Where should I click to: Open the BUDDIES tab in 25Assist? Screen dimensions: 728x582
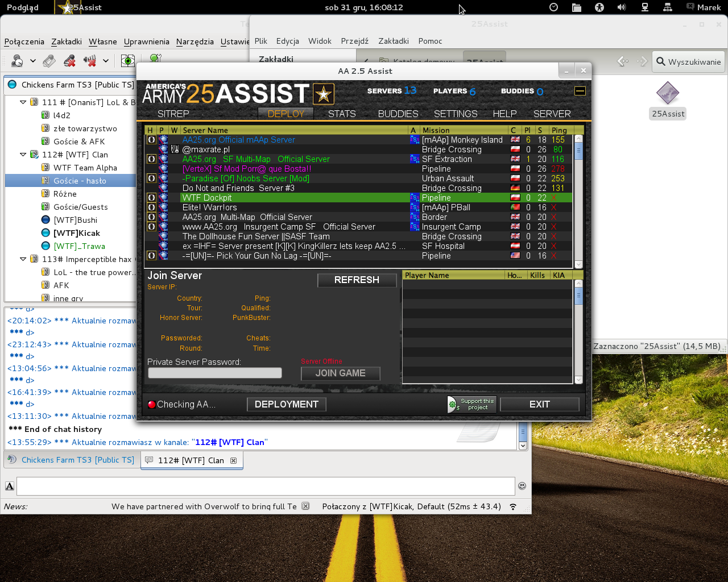[398, 114]
